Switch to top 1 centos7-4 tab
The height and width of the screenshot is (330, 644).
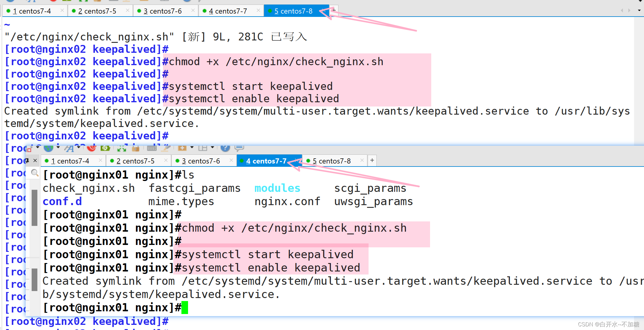coord(32,11)
